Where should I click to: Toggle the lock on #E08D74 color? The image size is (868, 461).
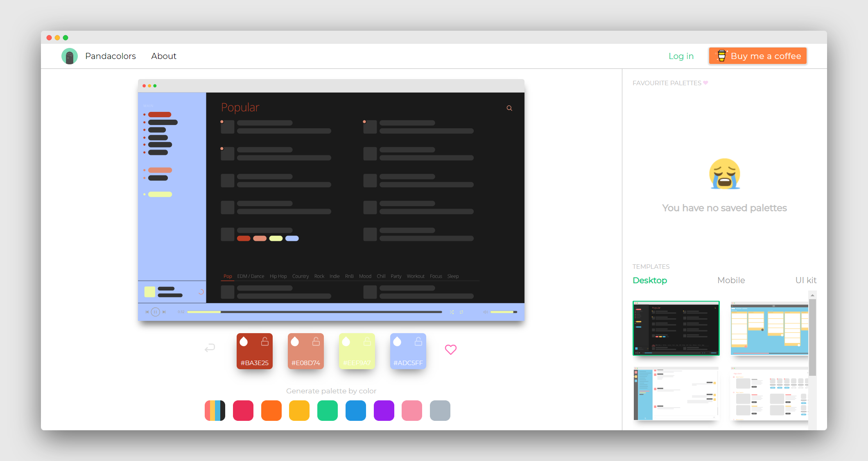click(x=316, y=341)
